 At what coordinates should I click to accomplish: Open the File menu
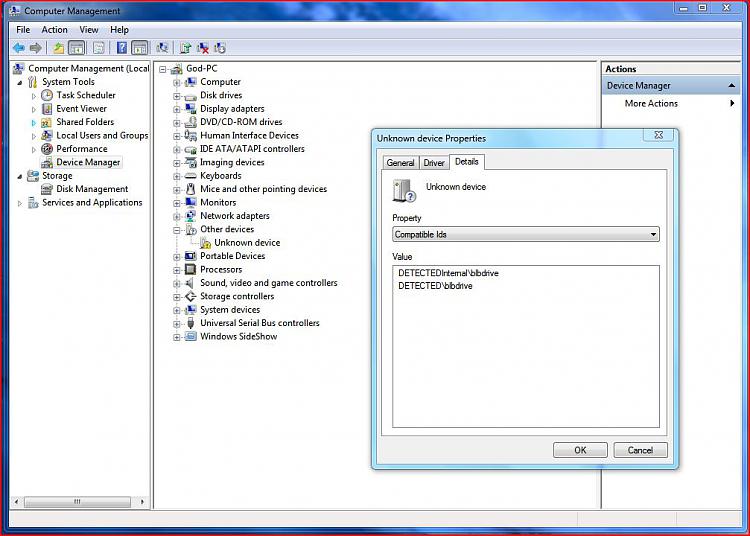tap(23, 30)
